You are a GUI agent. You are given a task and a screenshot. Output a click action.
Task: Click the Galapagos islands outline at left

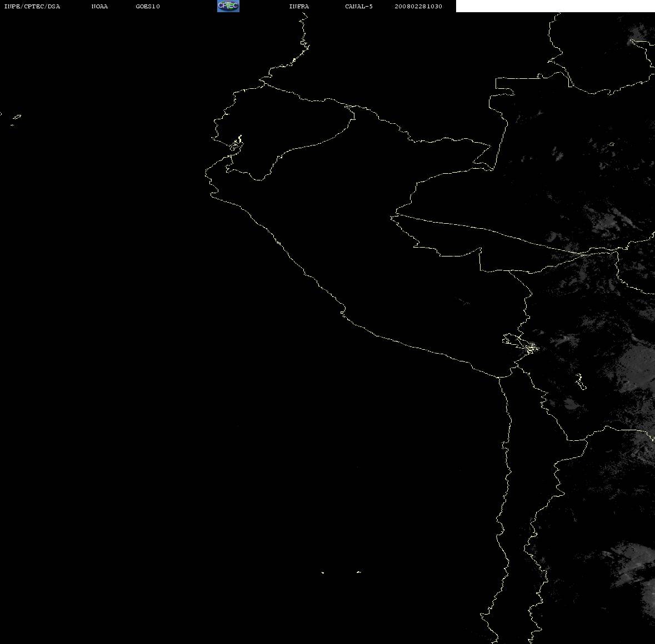pyautogui.click(x=14, y=120)
